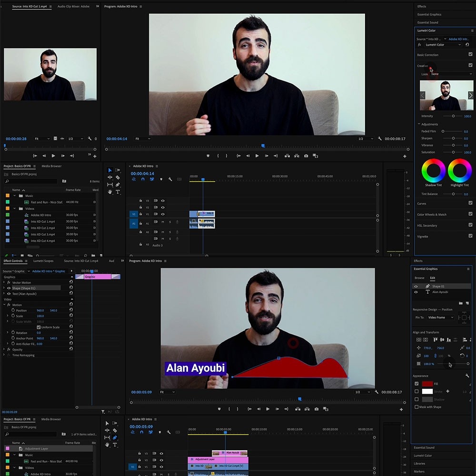Toggle Linked Selection icon in 00:00:05:09 timeline
Image resolution: width=476 pixels, height=476 pixels.
click(150, 432)
